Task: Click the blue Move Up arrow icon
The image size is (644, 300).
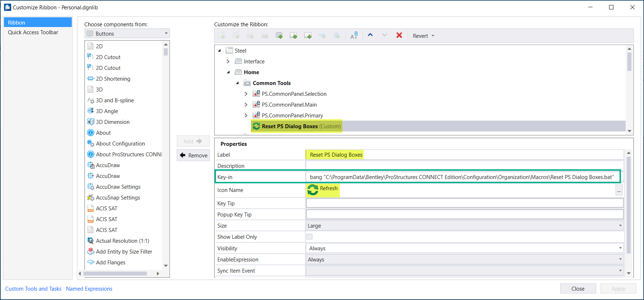Action: [x=370, y=35]
